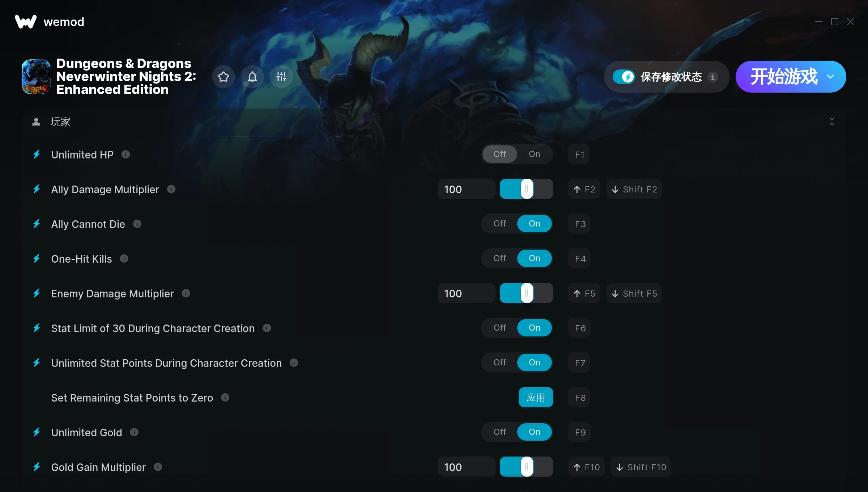Click info icon beside Unlimited Gold
868x492 pixels.
point(134,432)
